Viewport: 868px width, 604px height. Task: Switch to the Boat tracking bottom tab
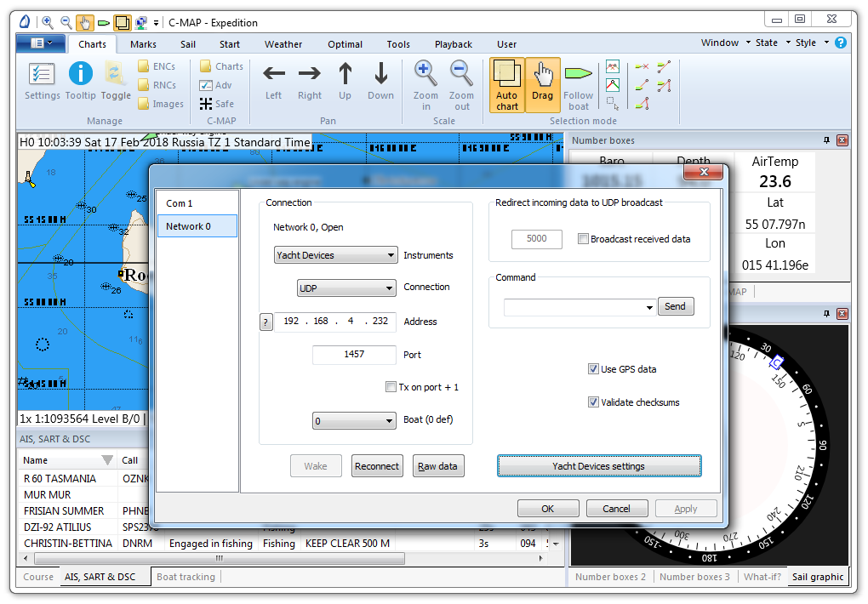click(x=186, y=577)
